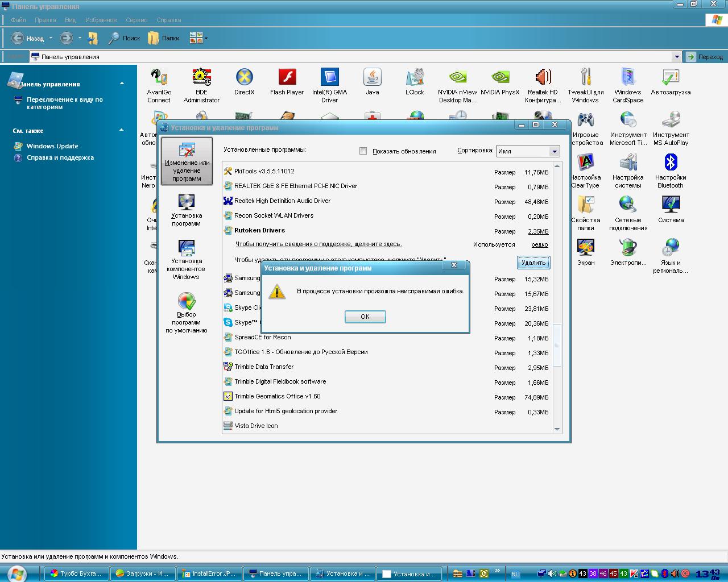Enable the Показать обновления checkbox

point(363,151)
